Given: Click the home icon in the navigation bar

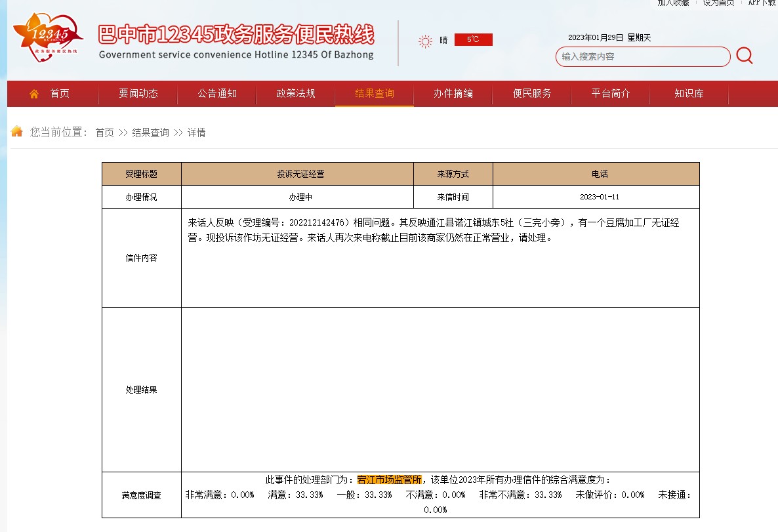Looking at the screenshot, I should click(33, 94).
